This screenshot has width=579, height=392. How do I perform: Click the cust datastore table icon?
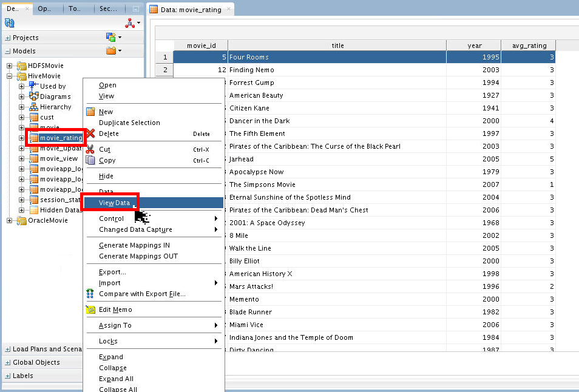click(34, 117)
